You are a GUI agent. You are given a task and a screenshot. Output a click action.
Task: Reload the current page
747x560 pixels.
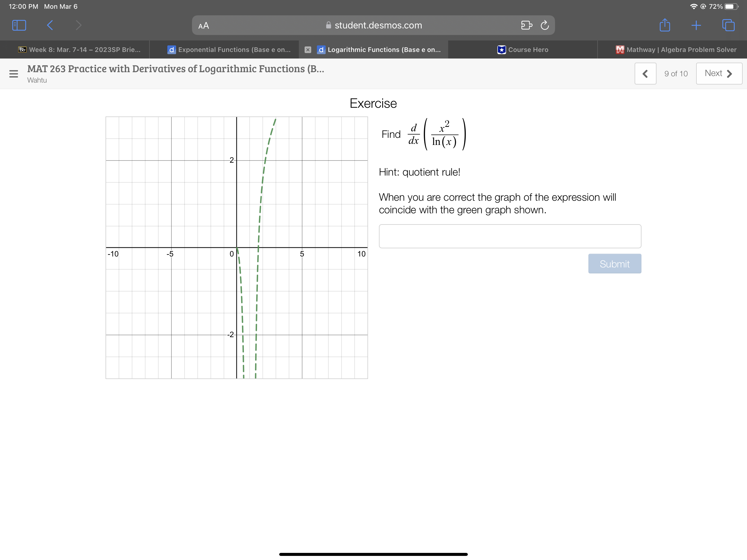pos(545,25)
